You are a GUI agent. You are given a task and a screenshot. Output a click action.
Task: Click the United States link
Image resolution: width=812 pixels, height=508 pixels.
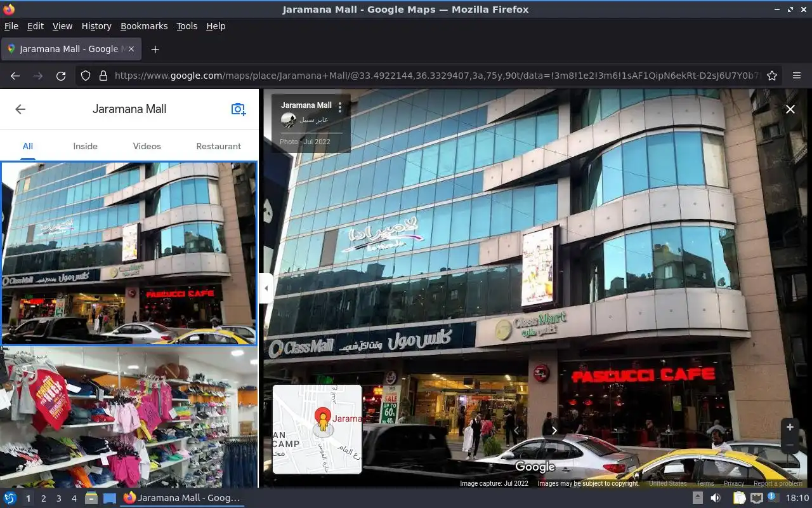[667, 484]
